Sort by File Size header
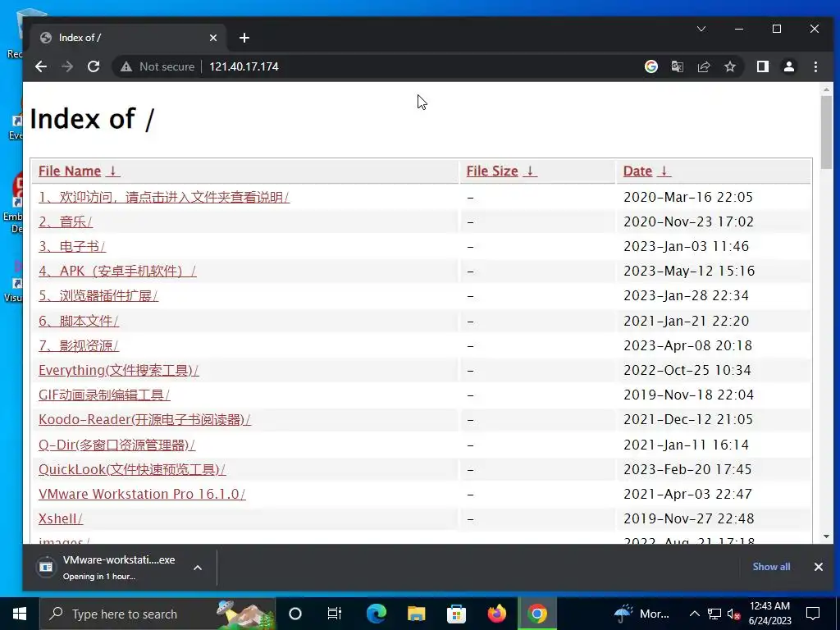This screenshot has width=840, height=630. (492, 171)
